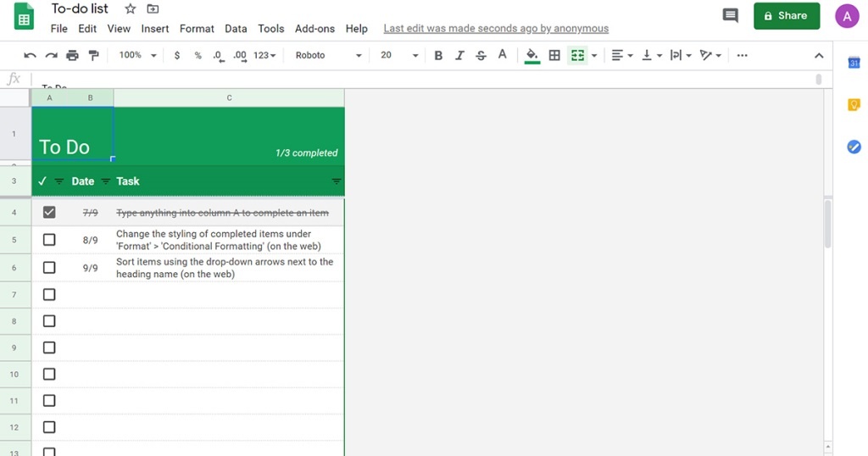The width and height of the screenshot is (868, 456).
Task: Open comment history icon
Action: [x=729, y=15]
